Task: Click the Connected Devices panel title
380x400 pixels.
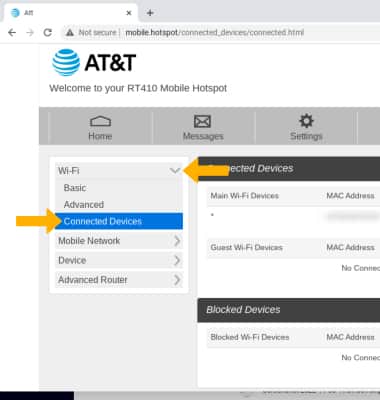Action: pyautogui.click(x=250, y=168)
